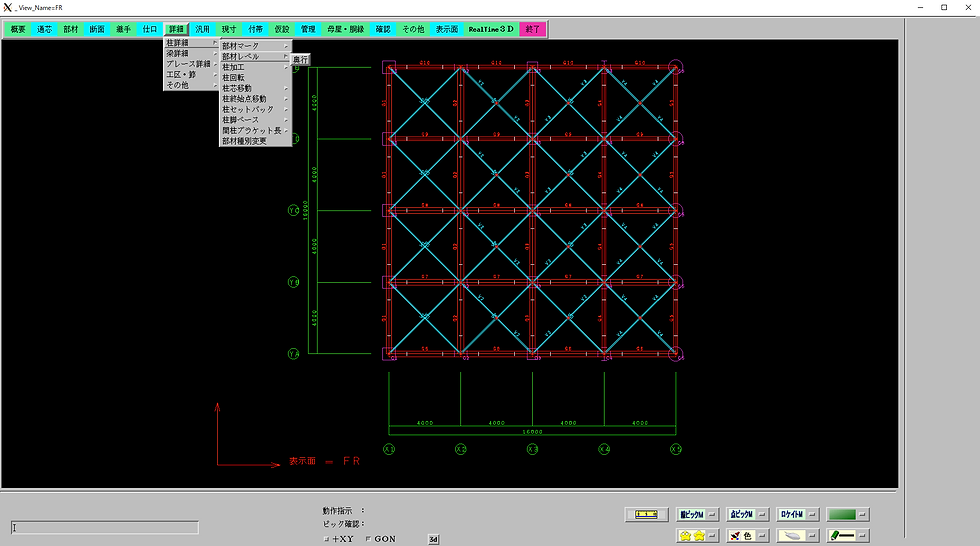Click the 3d view icon button
980x546 pixels.
point(433,539)
